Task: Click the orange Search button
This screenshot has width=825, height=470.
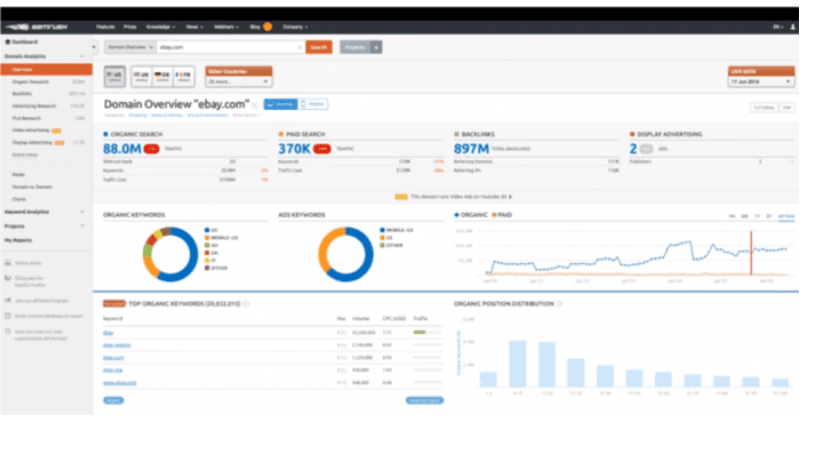Action: tap(318, 47)
